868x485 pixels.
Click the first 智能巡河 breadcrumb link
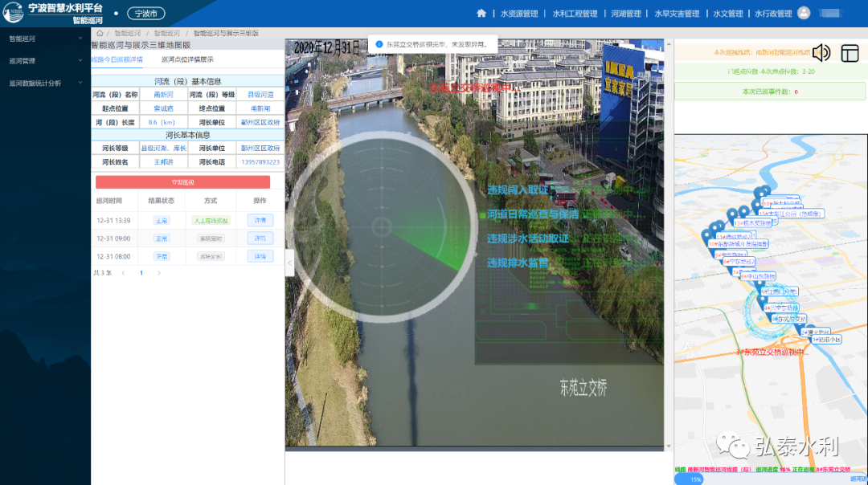pyautogui.click(x=127, y=33)
